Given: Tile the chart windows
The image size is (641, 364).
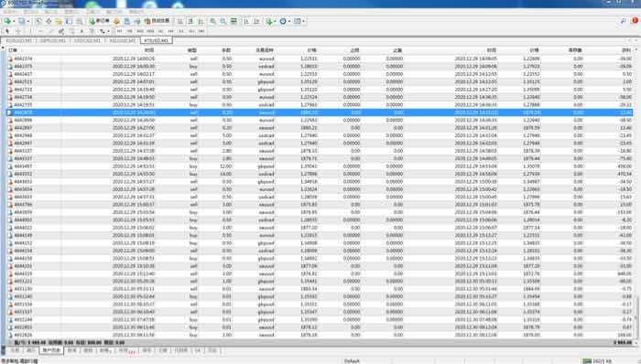Looking at the screenshot, I should 234,21.
